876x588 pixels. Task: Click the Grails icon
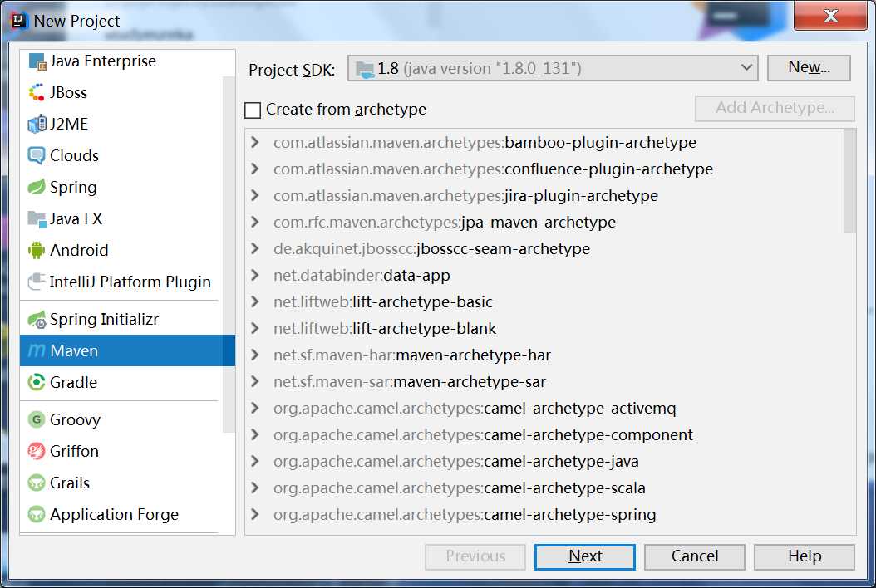click(x=37, y=483)
